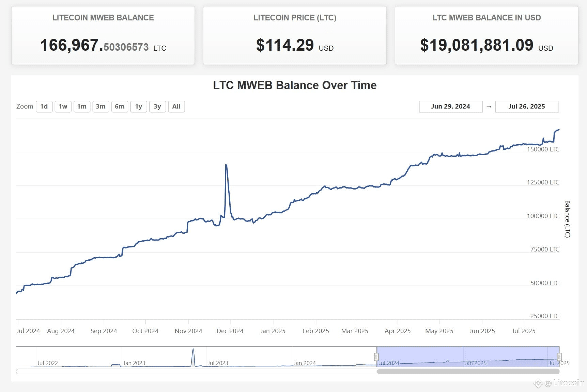Click the 'LITECOIN MWEB BALANCE' card heading

pos(103,18)
